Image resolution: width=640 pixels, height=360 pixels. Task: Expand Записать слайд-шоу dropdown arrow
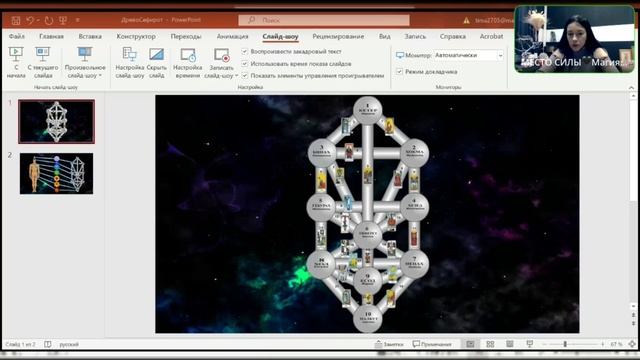[236, 76]
